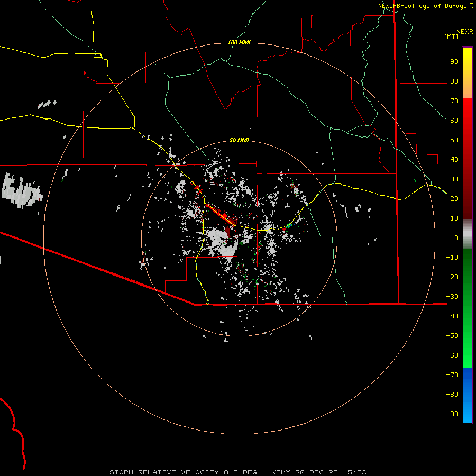476x476 pixels.
Task: Select the 50 NMI range ring label
Action: [239, 140]
